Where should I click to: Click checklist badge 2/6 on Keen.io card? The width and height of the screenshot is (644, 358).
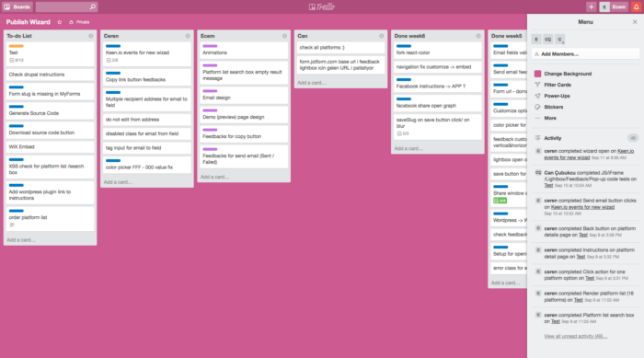pyautogui.click(x=112, y=60)
